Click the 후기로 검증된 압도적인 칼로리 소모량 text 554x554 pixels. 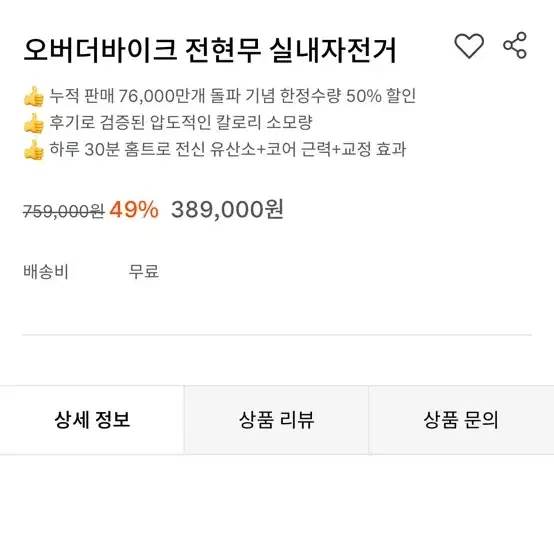[181, 122]
